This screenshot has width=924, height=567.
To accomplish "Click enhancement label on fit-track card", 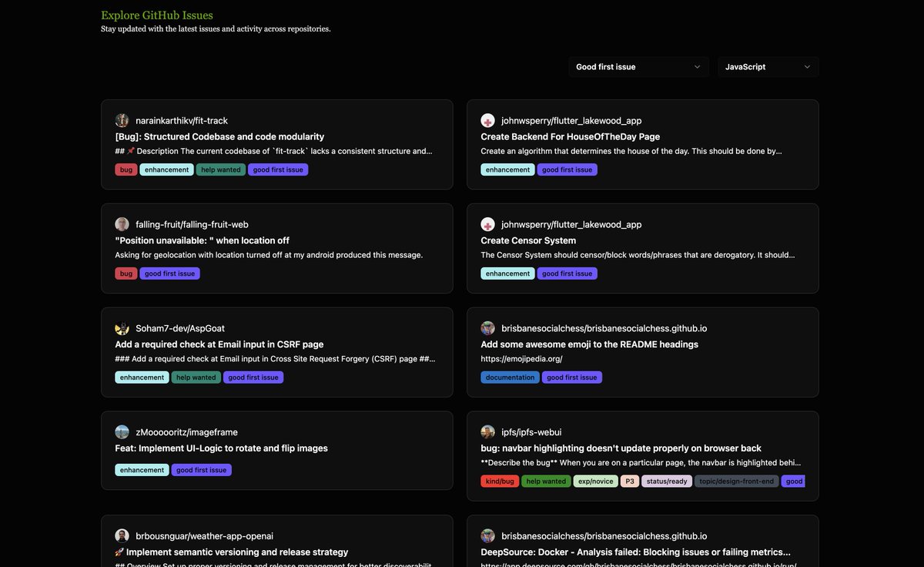I will (x=166, y=169).
